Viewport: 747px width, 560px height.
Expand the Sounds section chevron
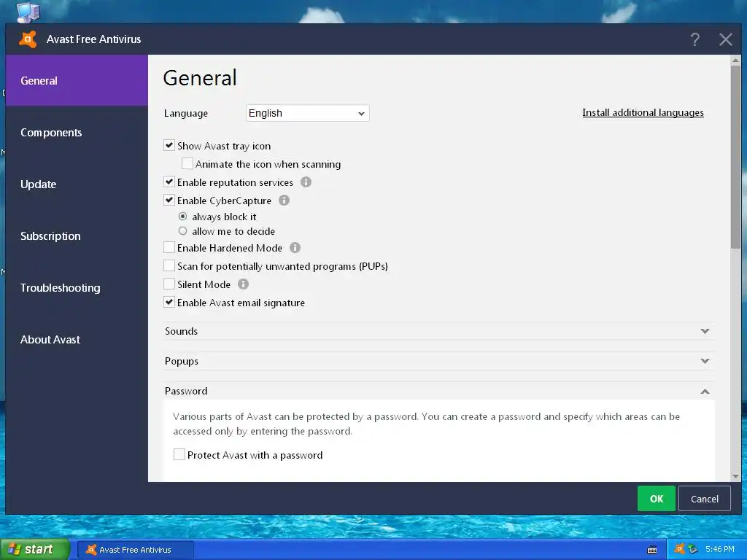pos(705,331)
